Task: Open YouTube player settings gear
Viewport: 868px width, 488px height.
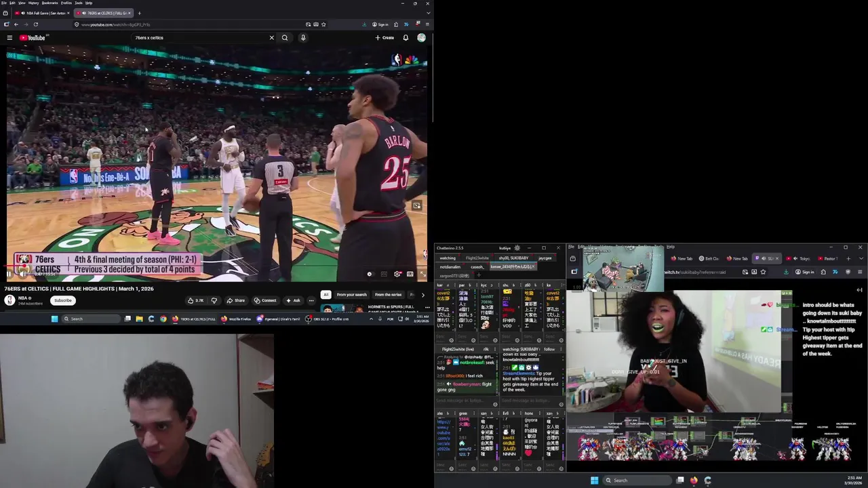Action: (397, 274)
